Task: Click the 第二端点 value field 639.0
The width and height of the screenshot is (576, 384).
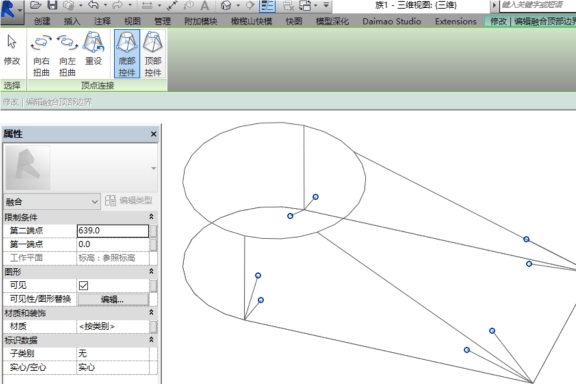Action: click(113, 231)
